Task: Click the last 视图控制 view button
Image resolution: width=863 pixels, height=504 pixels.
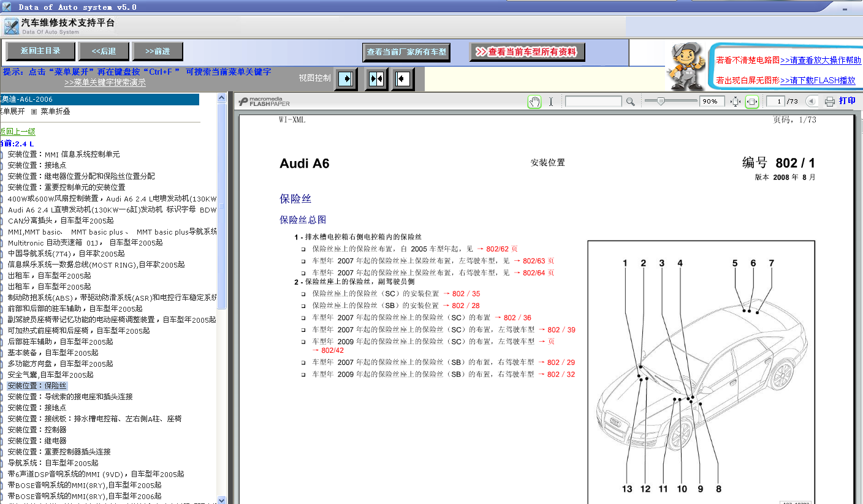Action: click(403, 79)
